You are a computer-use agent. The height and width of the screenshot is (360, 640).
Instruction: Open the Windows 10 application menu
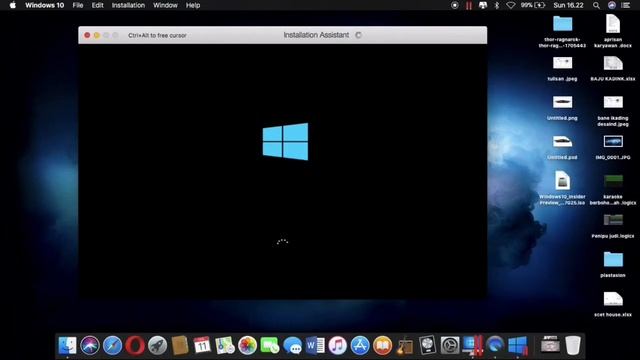[44, 5]
